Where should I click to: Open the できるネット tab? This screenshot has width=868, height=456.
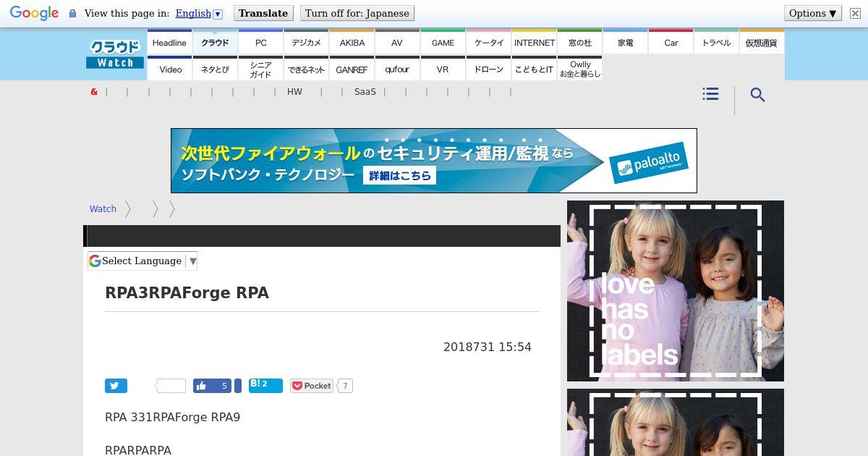tap(307, 69)
